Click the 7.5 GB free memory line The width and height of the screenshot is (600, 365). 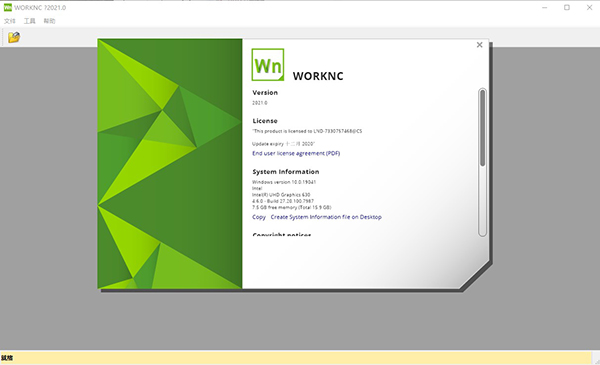(292, 207)
